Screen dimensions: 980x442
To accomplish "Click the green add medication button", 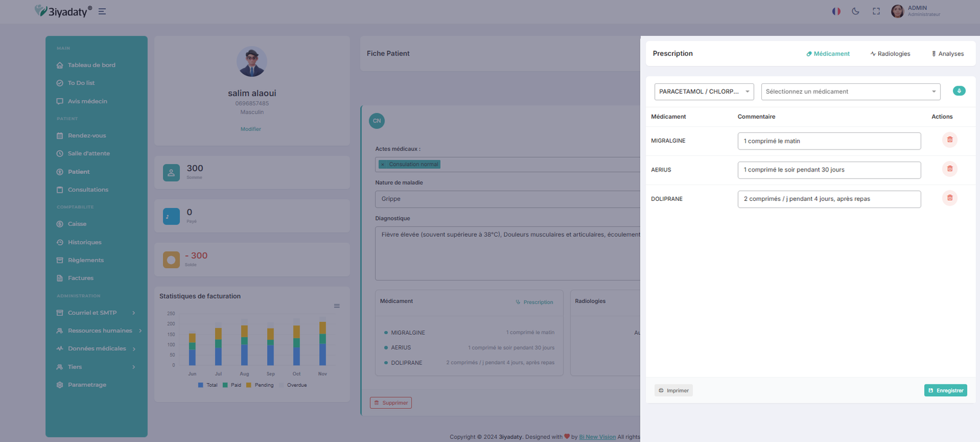I will pyautogui.click(x=959, y=91).
